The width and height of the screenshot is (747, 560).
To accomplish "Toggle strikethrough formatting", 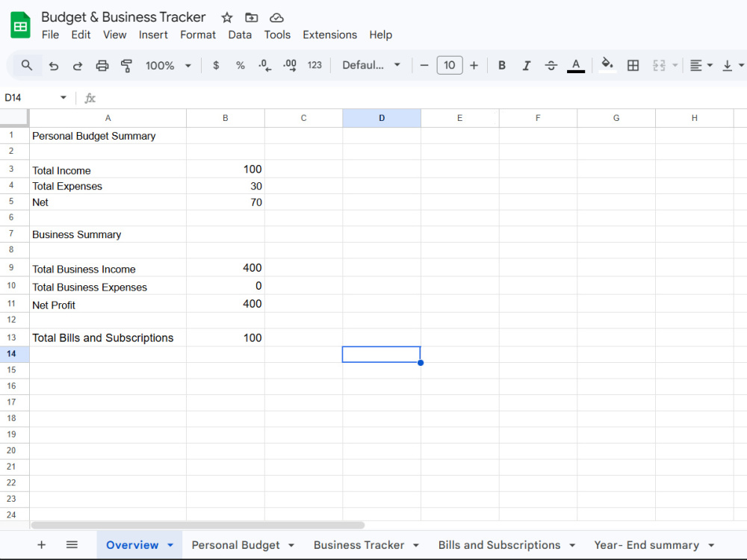I will (x=551, y=65).
